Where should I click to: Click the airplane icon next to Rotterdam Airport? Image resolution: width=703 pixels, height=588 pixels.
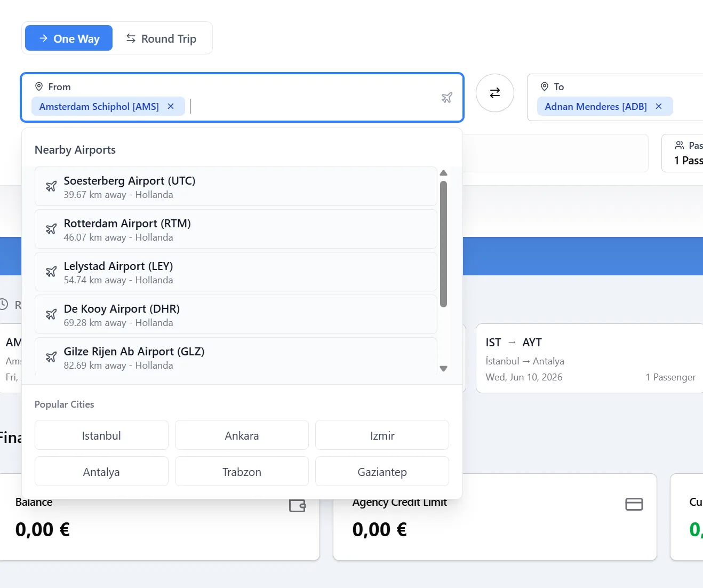coord(51,229)
